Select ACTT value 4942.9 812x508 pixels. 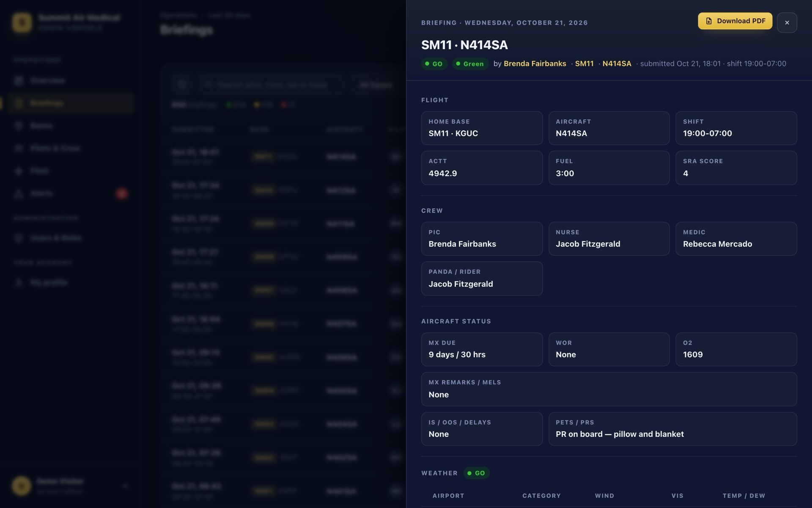pos(442,173)
